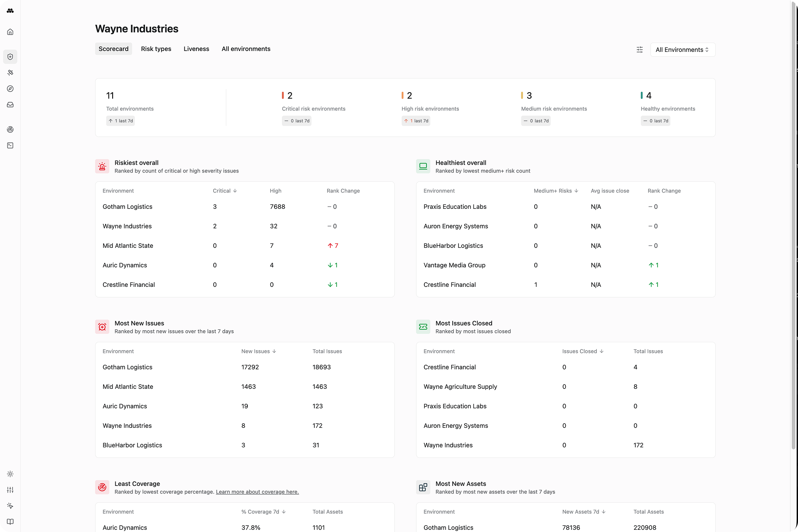Click 'Learn more about coverage here' link
Screen dimensions: 798x532
pos(257,492)
